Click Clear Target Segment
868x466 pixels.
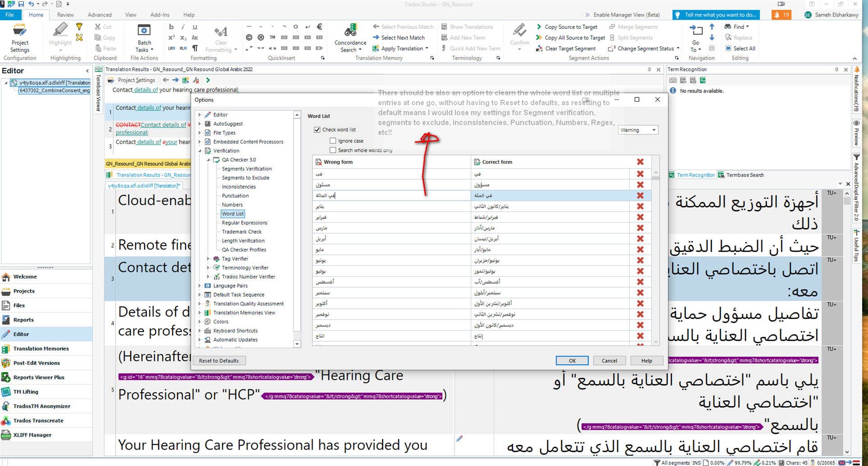click(566, 48)
